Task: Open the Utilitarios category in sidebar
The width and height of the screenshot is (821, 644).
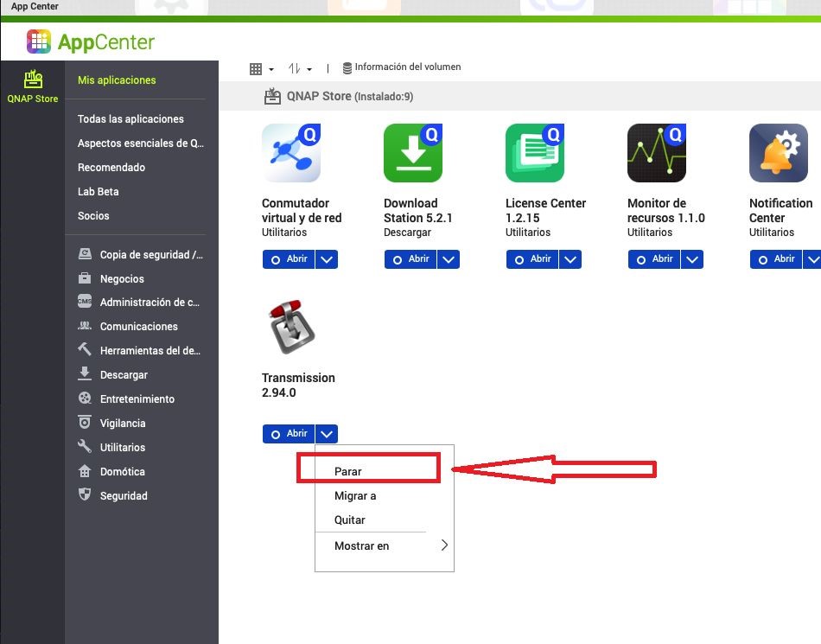Action: coord(123,448)
